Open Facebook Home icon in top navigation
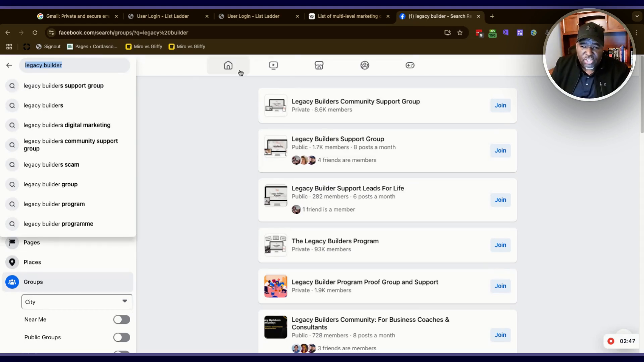This screenshot has width=644, height=362. (228, 65)
